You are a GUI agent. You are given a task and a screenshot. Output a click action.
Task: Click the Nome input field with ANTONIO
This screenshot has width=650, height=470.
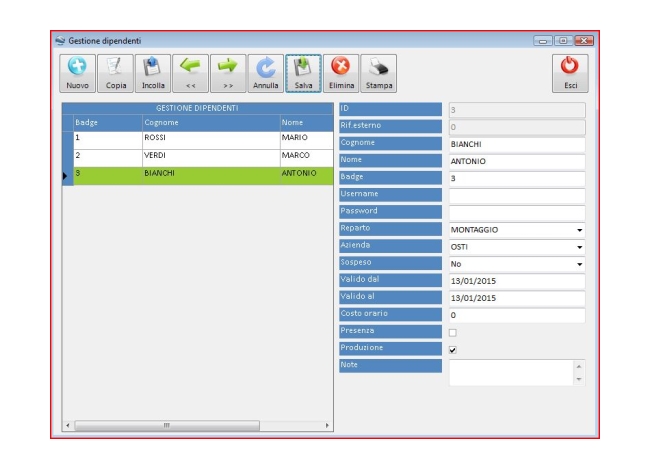point(517,161)
